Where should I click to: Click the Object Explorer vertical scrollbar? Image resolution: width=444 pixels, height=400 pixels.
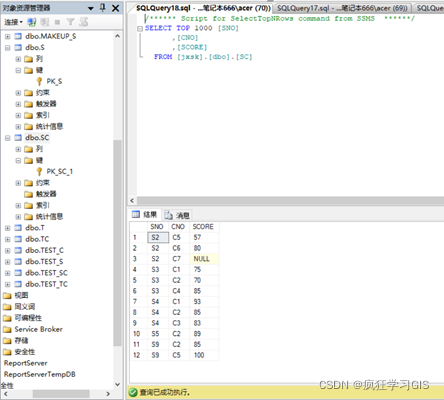[117, 243]
